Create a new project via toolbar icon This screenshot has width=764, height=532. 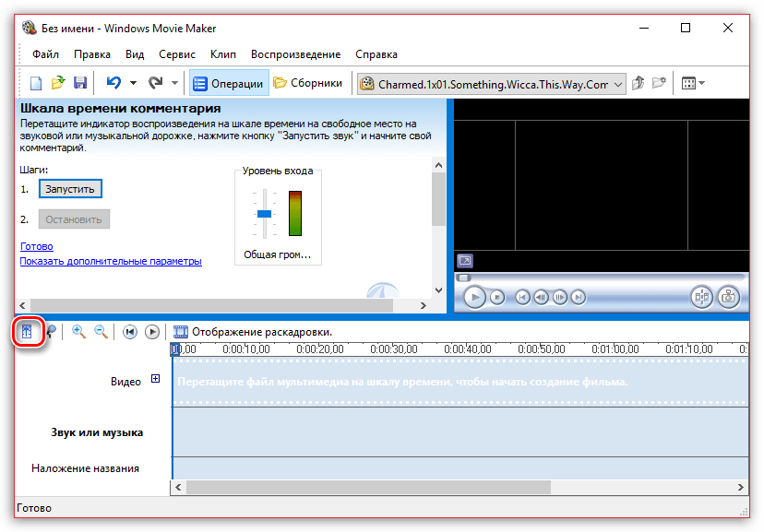pyautogui.click(x=36, y=83)
